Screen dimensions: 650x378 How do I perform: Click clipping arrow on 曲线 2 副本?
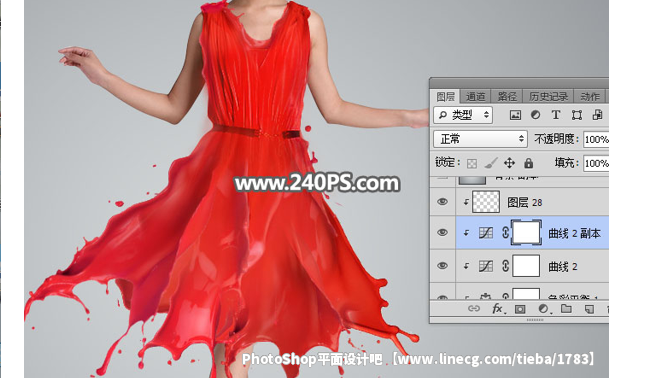coord(466,233)
